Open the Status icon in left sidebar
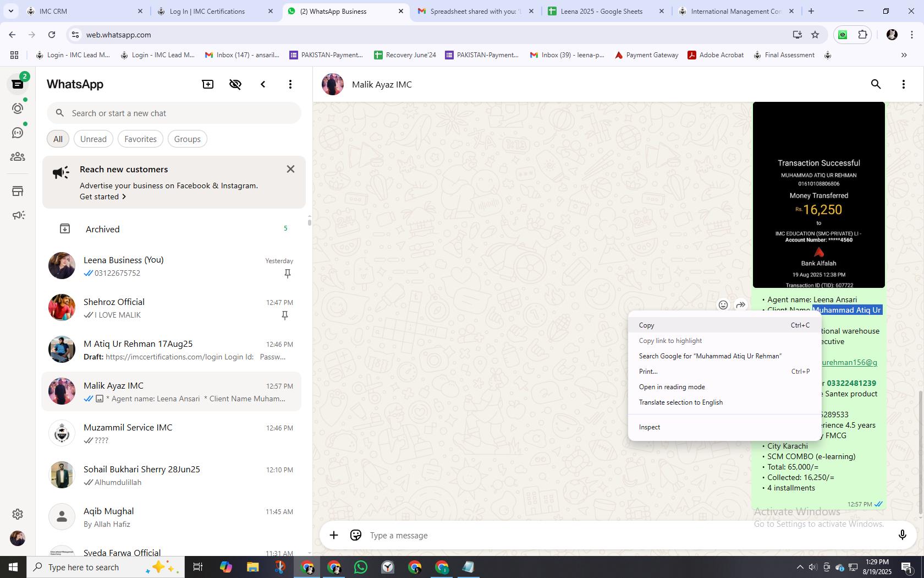Screen dimensions: 924x578 (18, 108)
